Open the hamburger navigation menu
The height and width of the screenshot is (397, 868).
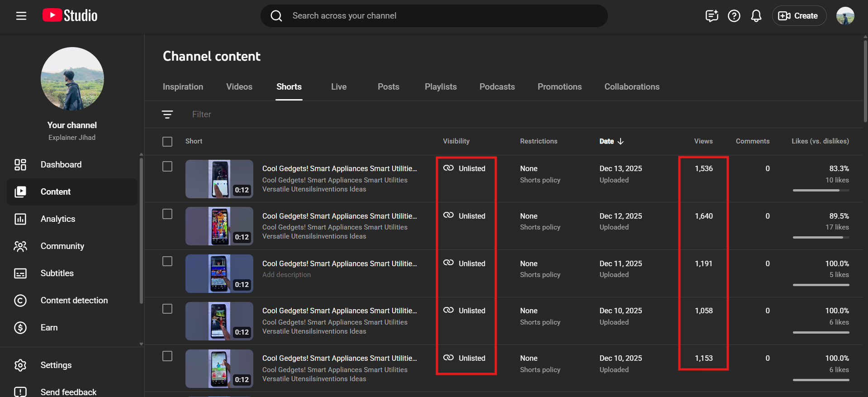coord(21,16)
